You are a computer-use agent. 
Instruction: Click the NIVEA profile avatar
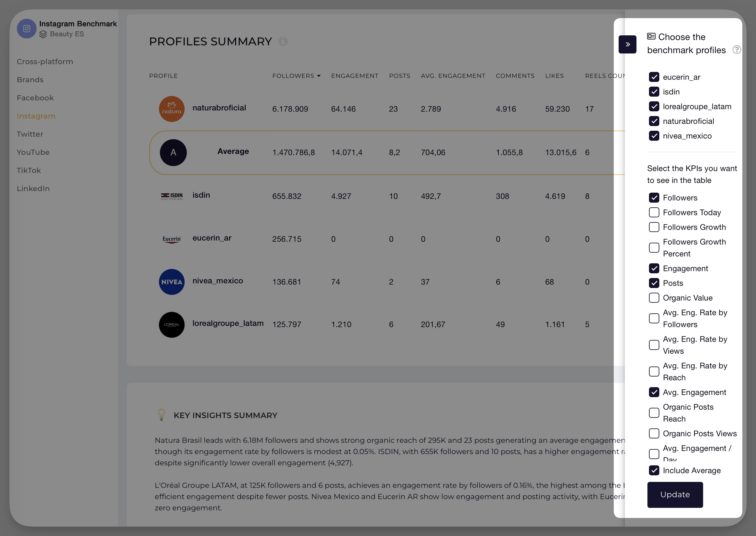(x=172, y=282)
